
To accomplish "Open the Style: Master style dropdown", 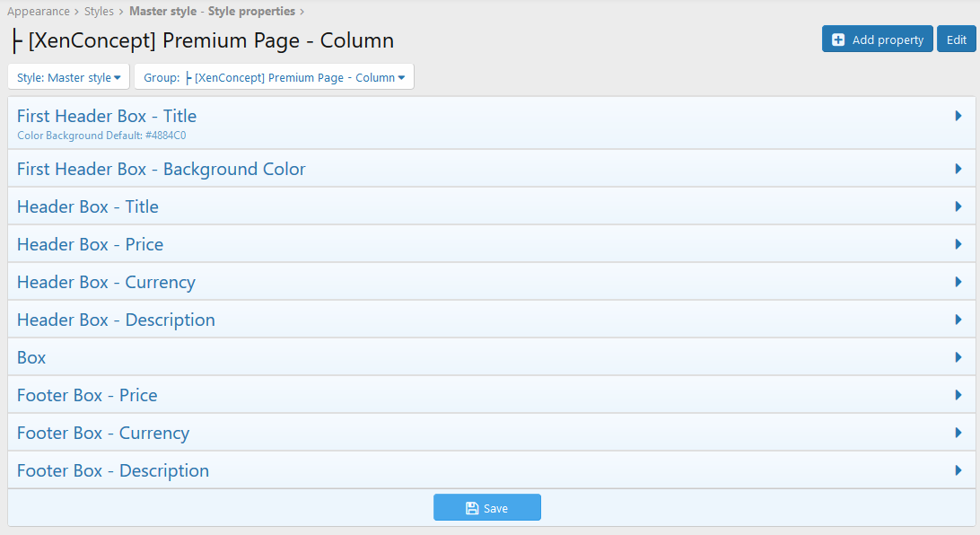I will tap(69, 77).
